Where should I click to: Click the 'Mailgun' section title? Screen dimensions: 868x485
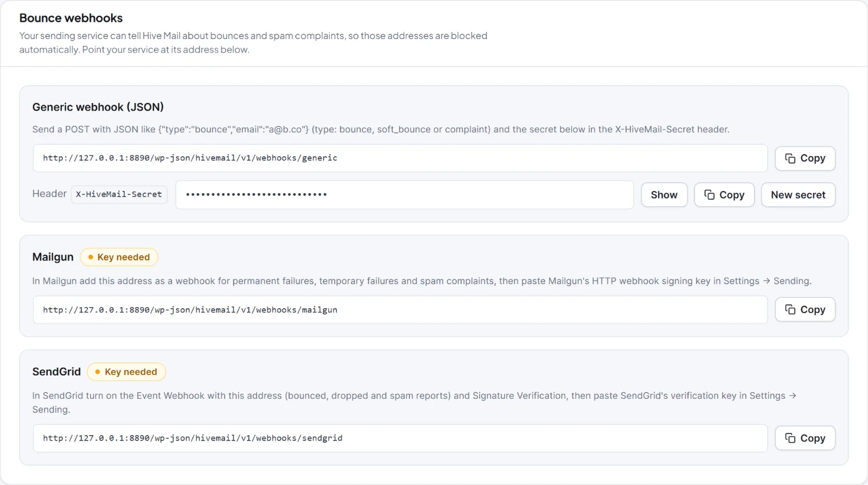tap(53, 257)
